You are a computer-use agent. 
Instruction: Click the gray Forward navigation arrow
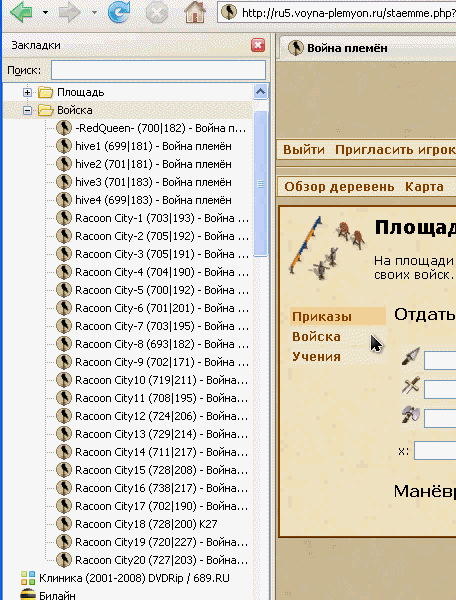tap(69, 13)
